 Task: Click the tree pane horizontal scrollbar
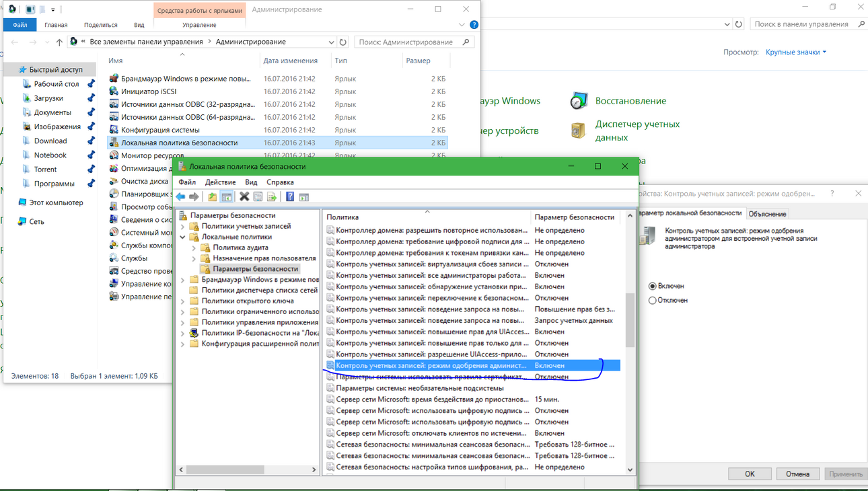coord(248,469)
